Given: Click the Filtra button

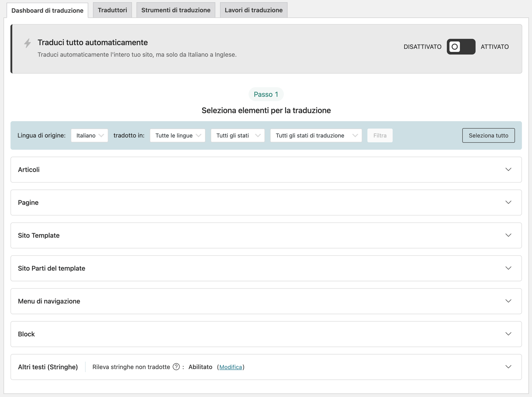Looking at the screenshot, I should pyautogui.click(x=380, y=135).
